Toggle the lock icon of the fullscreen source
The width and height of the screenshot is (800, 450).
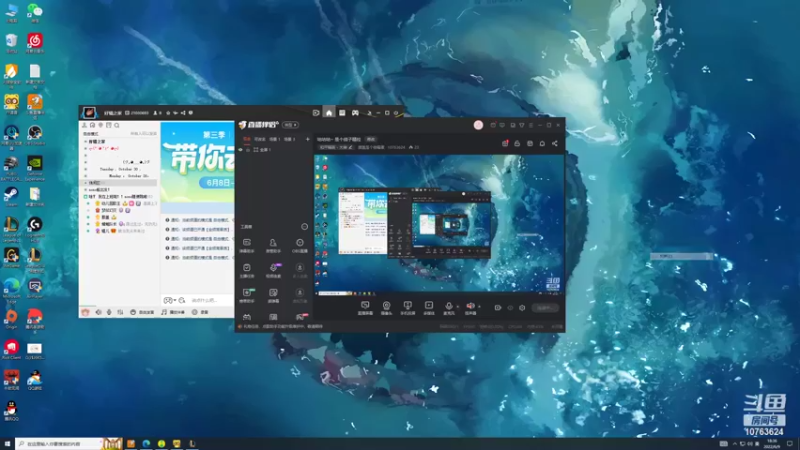click(x=248, y=150)
